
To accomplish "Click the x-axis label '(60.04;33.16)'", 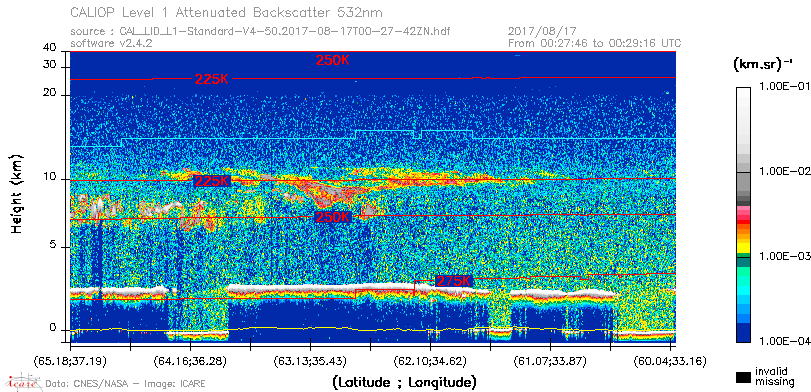I will pyautogui.click(x=670, y=360).
